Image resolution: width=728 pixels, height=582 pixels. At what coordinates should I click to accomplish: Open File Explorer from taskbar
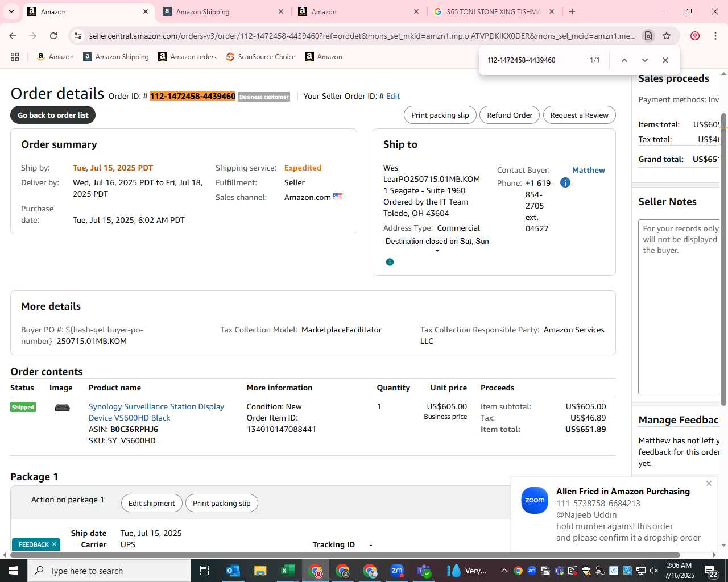pos(260,571)
